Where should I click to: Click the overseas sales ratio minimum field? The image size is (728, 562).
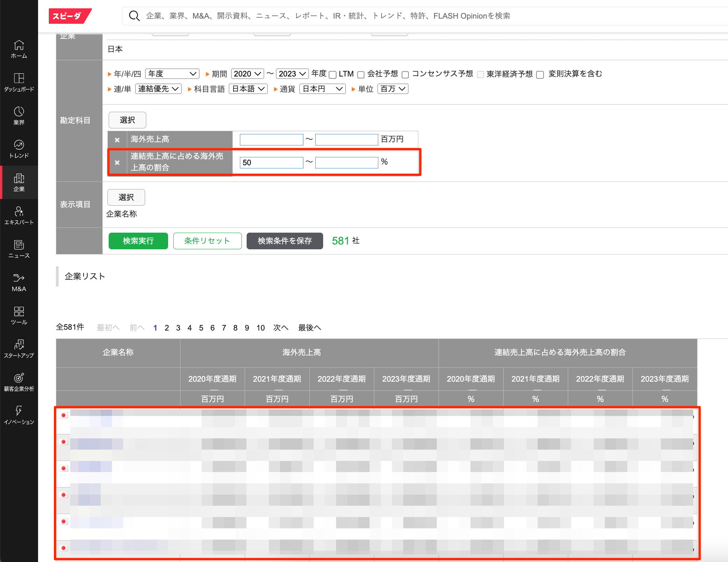click(x=271, y=162)
